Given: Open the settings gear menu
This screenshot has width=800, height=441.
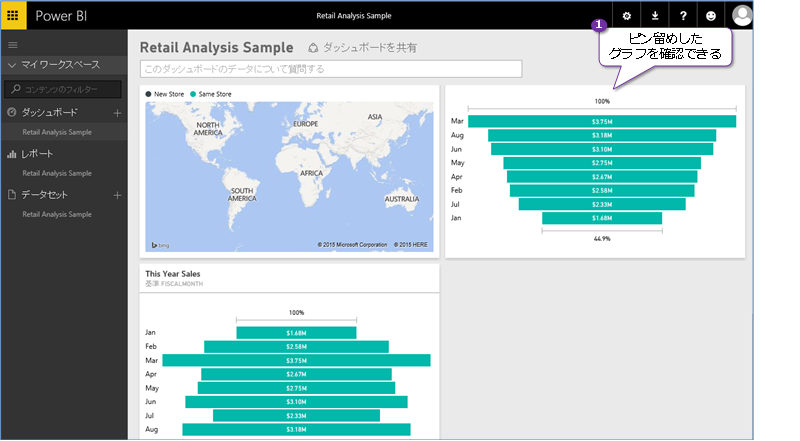Looking at the screenshot, I should click(x=627, y=16).
